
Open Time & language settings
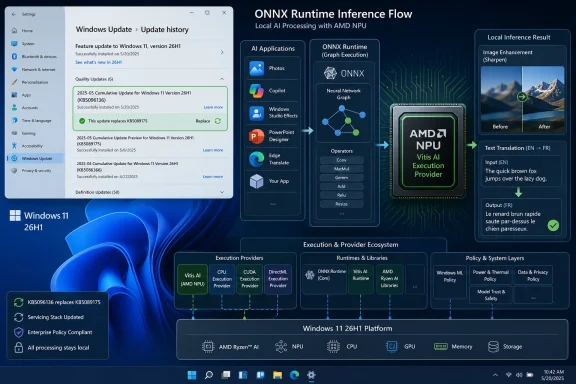click(32, 120)
